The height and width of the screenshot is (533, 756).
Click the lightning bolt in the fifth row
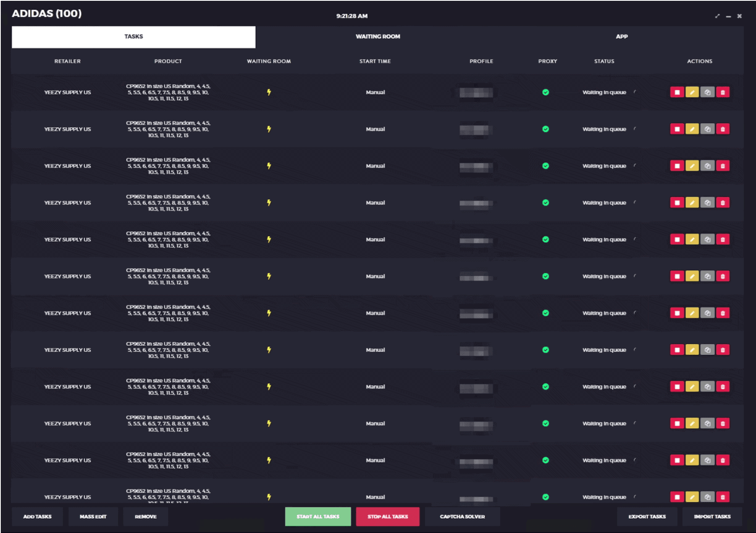pyautogui.click(x=269, y=239)
